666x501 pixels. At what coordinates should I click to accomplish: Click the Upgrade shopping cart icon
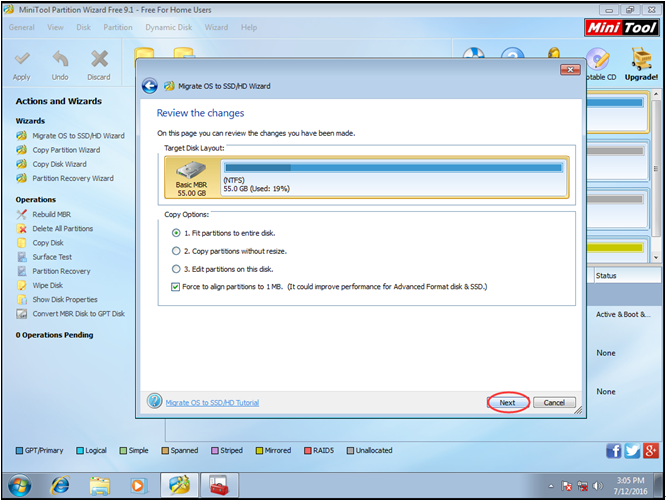pos(641,59)
